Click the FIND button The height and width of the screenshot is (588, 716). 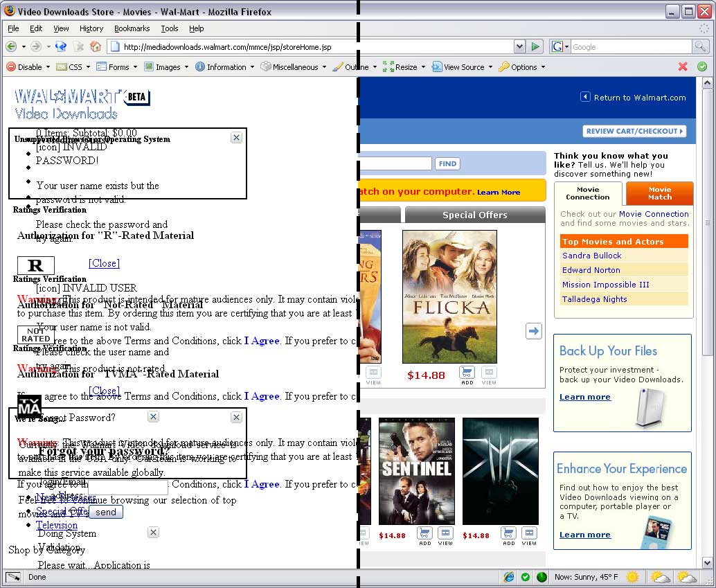(447, 163)
